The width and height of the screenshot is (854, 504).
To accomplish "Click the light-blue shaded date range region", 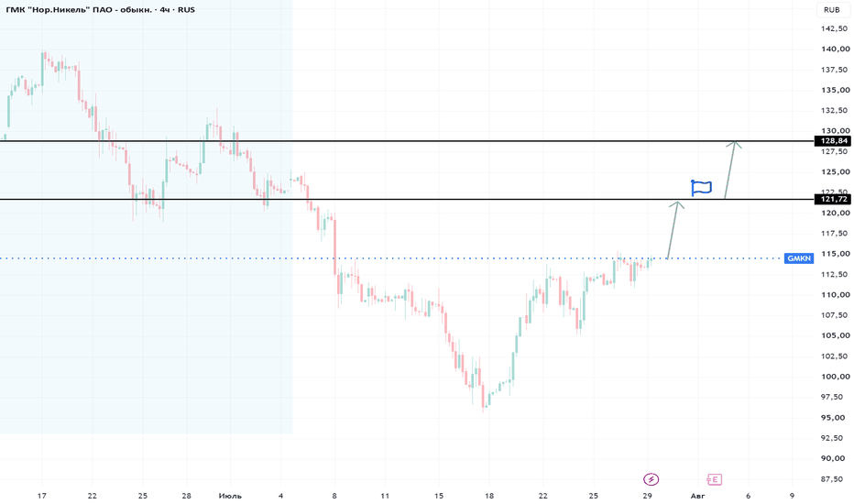I will 146,217.
